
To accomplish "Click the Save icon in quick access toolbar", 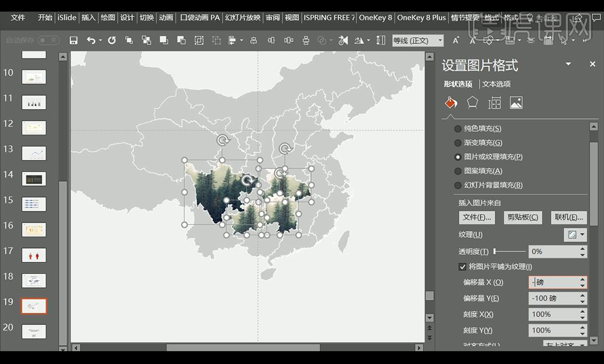I will pos(74,40).
